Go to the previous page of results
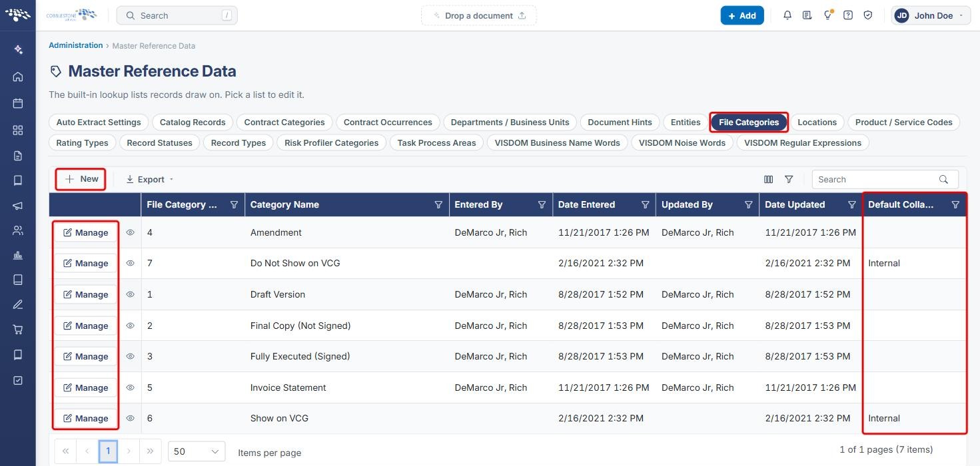The width and height of the screenshot is (980, 466). pos(87,451)
